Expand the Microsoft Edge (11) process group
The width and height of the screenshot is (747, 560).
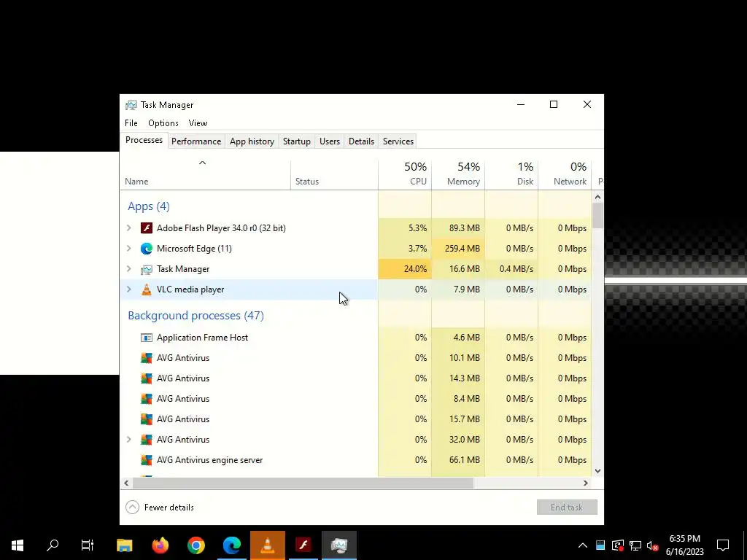(128, 249)
